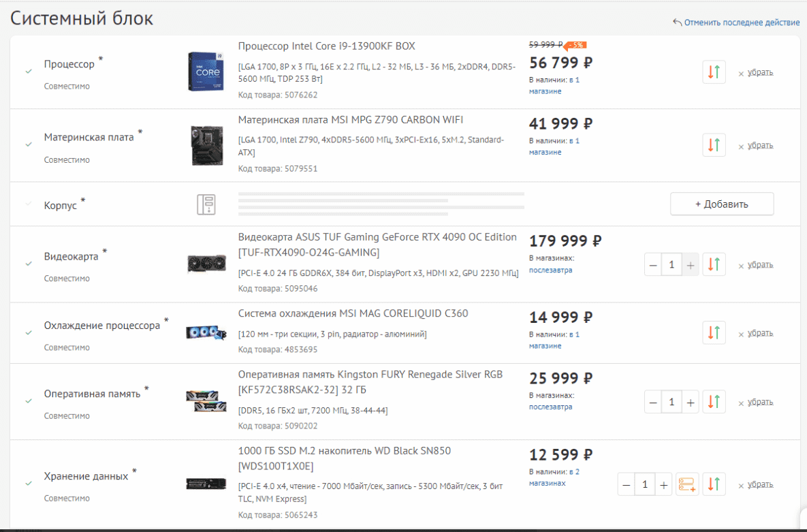Screen dimensions: 807x532
Task: Click the replace arrows icon for the processor
Action: pyautogui.click(x=714, y=72)
